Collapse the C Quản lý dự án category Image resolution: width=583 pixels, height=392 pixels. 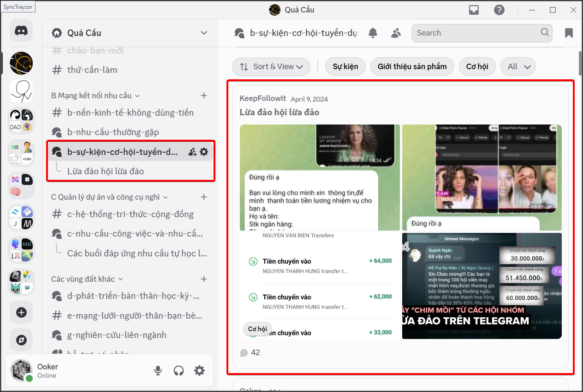109,197
